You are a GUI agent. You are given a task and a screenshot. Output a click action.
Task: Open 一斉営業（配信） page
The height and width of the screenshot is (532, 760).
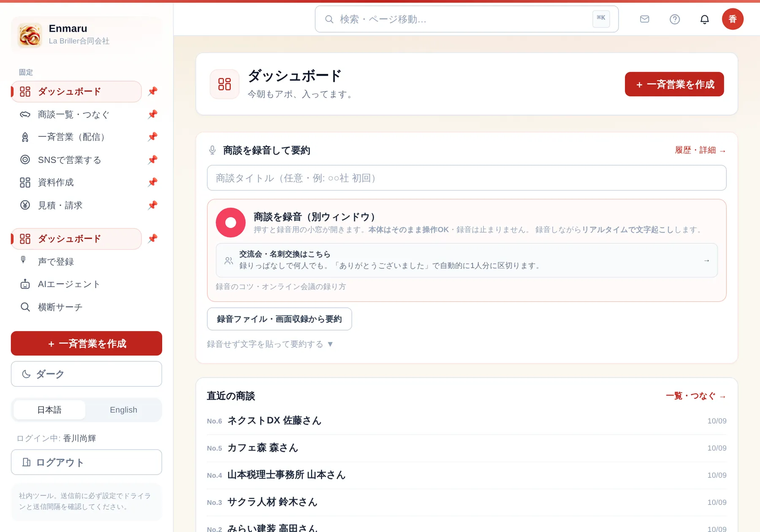[76, 137]
